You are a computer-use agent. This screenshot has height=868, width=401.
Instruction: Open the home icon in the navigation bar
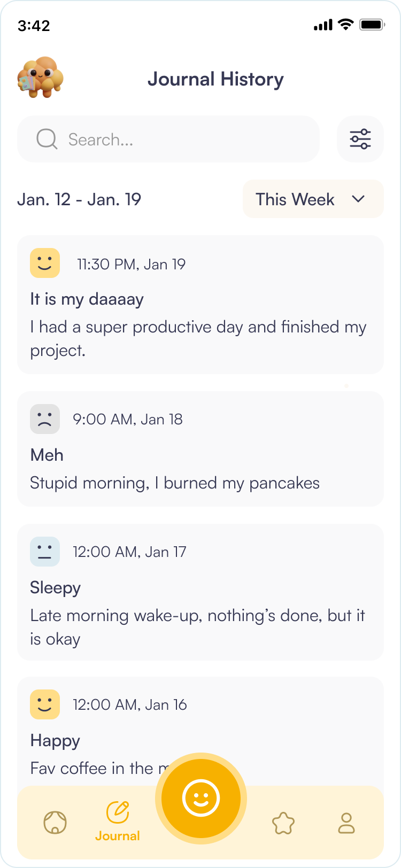point(55,823)
